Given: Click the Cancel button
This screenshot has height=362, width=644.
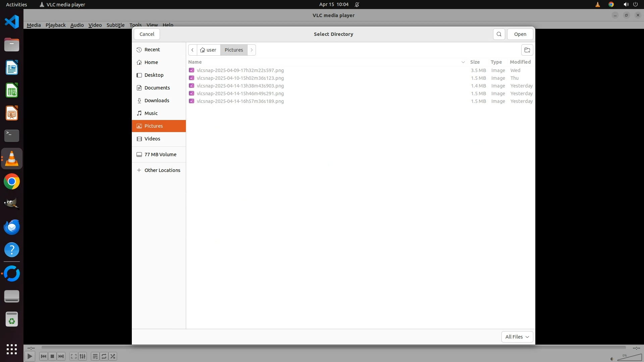Looking at the screenshot, I should tap(147, 34).
